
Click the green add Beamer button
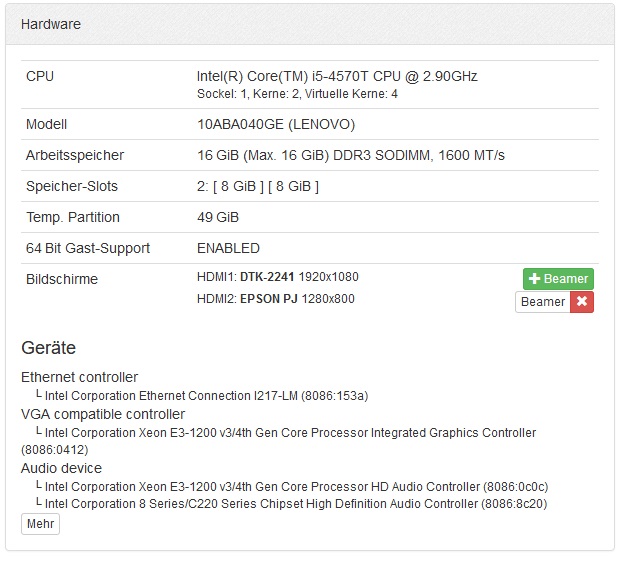[x=558, y=279]
